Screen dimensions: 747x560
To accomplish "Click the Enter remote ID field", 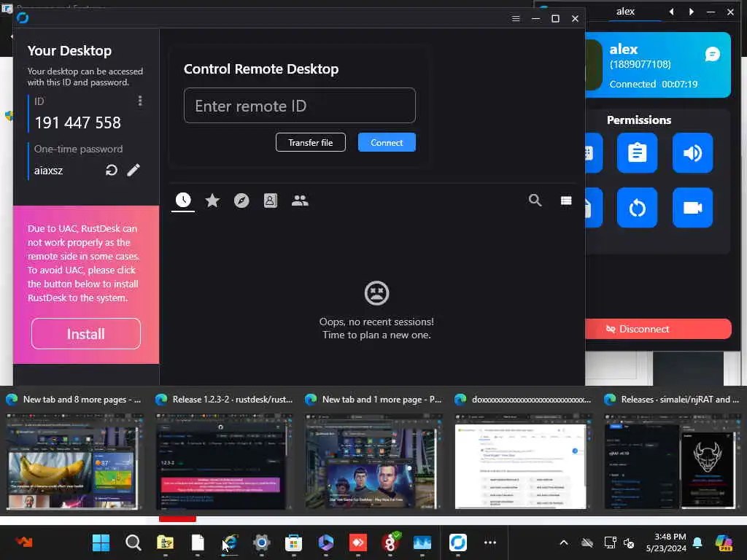I will (x=300, y=106).
